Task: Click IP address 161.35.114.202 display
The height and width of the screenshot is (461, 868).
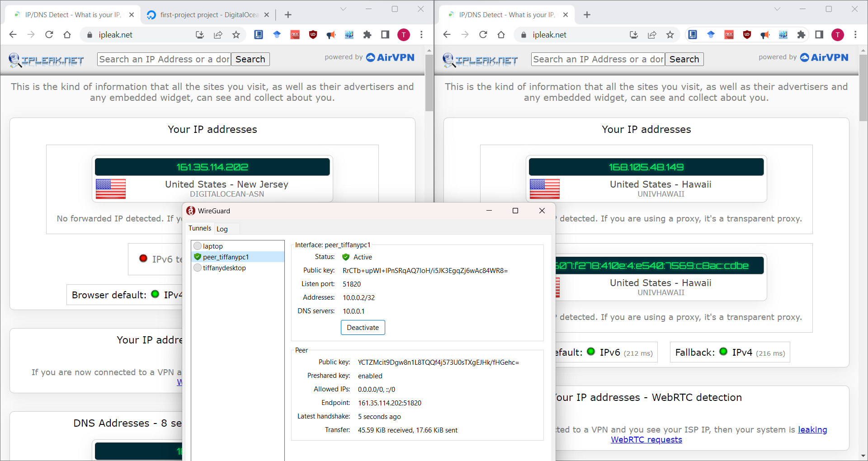Action: 212,167
